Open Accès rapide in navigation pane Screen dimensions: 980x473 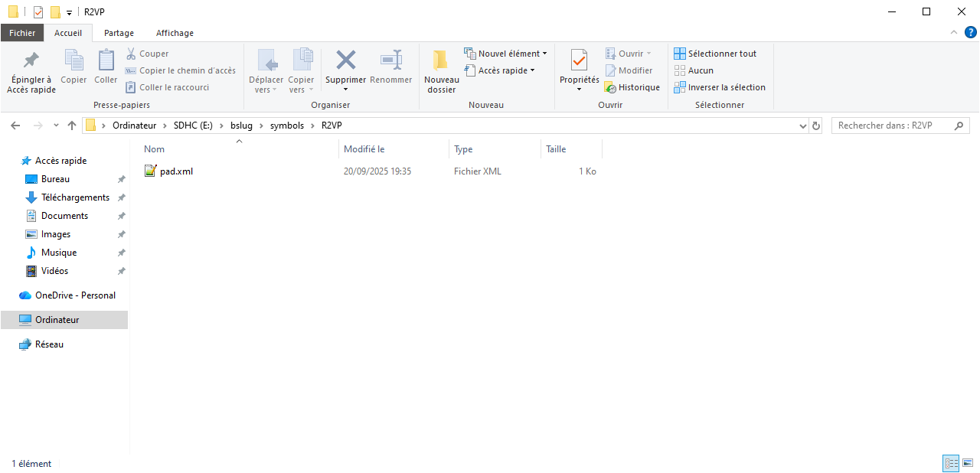60,161
